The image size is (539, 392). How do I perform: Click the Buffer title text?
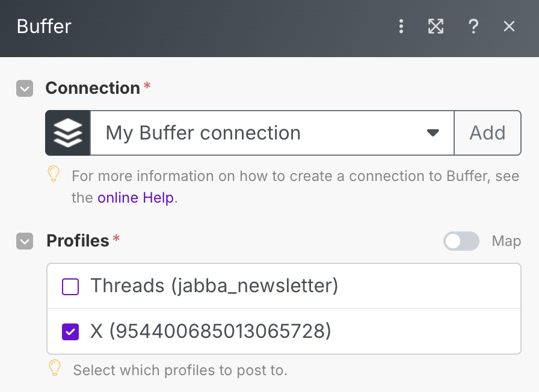(44, 26)
